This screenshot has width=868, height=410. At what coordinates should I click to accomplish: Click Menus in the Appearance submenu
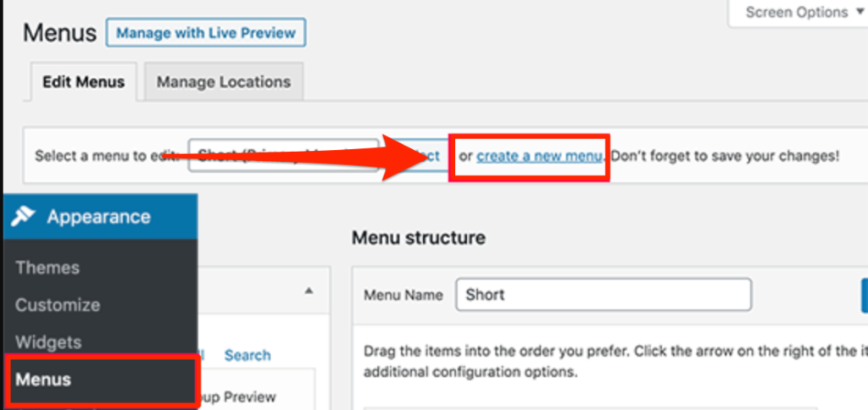(x=43, y=380)
